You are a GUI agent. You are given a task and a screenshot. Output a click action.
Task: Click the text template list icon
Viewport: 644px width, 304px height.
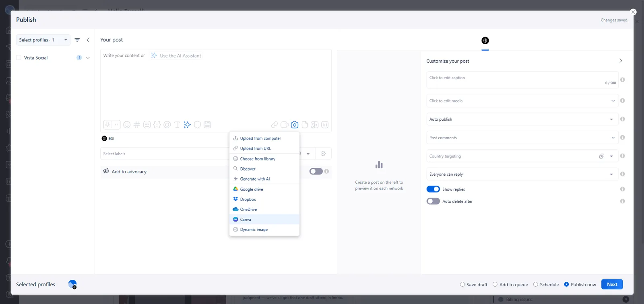207,125
